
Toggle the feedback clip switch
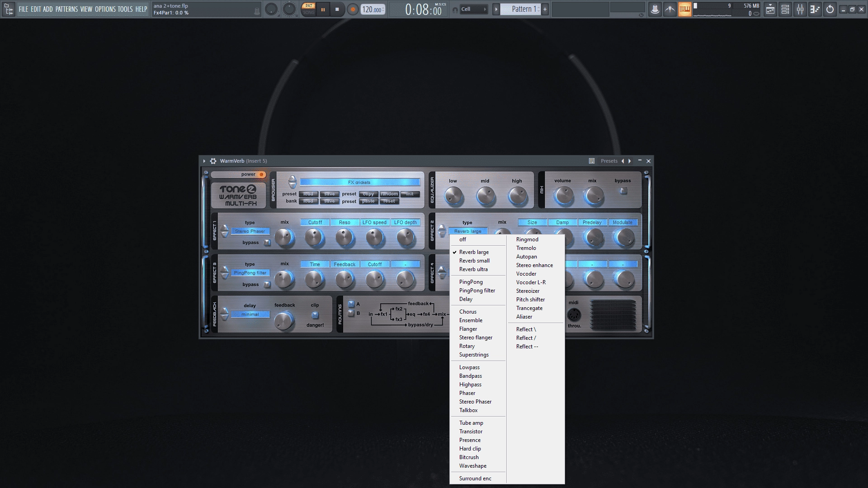point(315,315)
